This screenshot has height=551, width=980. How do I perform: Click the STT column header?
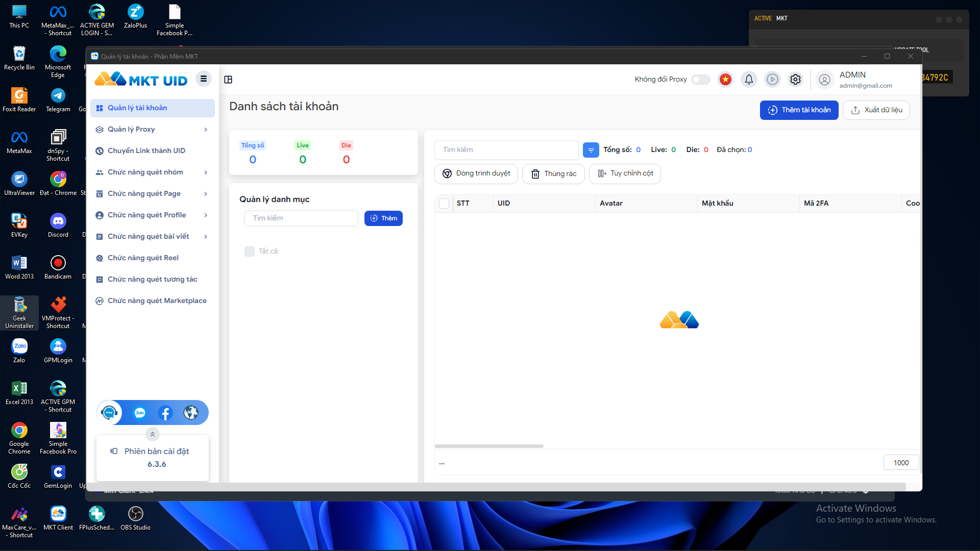point(473,204)
